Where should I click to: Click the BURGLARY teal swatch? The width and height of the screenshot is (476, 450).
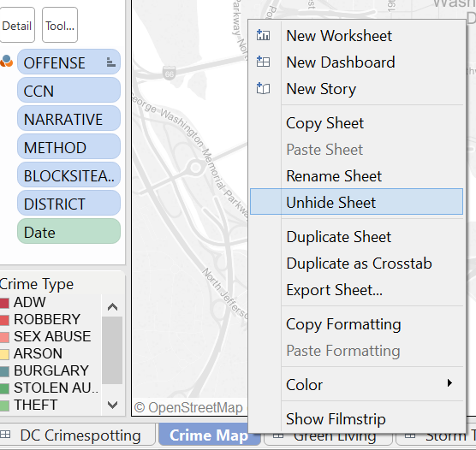[4, 371]
